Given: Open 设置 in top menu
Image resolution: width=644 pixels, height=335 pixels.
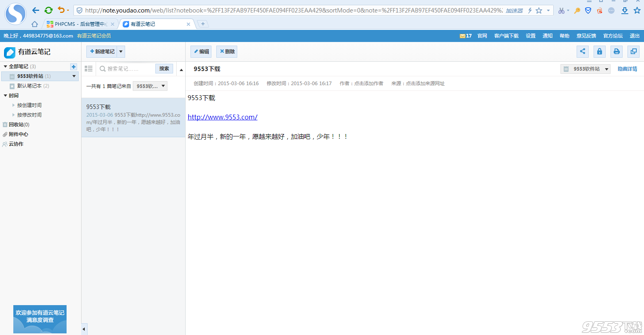Looking at the screenshot, I should pos(531,36).
